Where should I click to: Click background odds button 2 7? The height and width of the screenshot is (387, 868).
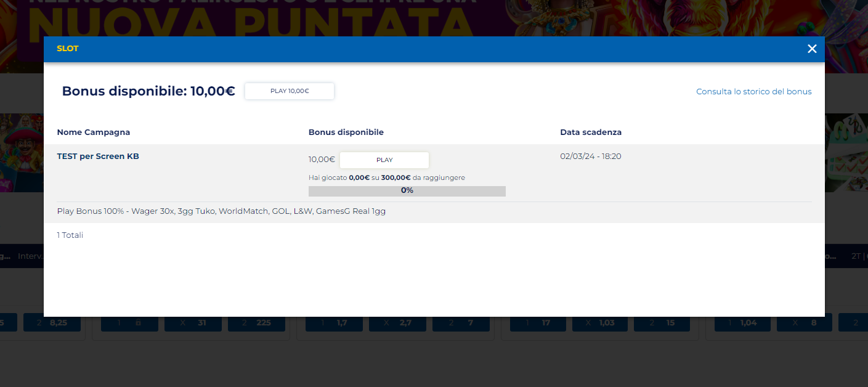point(461,322)
